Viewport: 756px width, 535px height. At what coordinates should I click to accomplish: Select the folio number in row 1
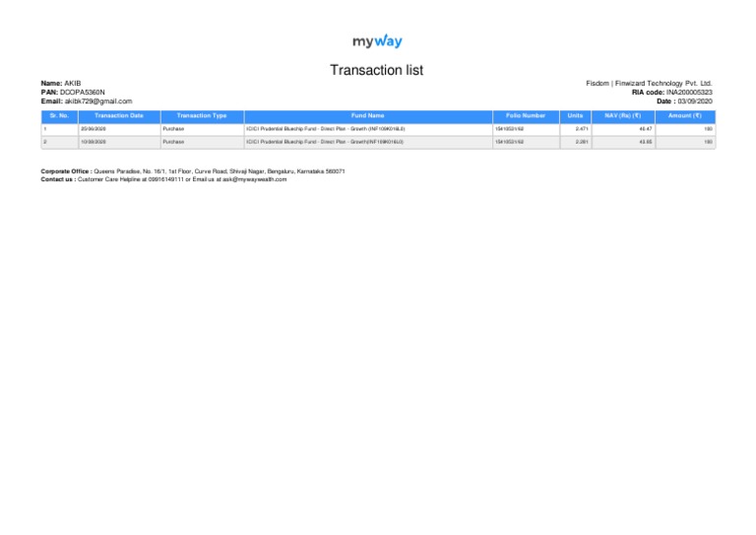510,129
